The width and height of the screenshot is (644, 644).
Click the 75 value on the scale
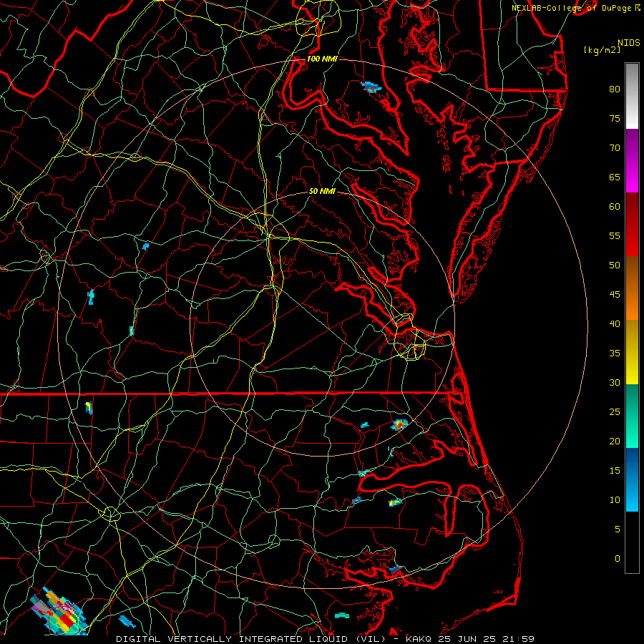coord(615,118)
